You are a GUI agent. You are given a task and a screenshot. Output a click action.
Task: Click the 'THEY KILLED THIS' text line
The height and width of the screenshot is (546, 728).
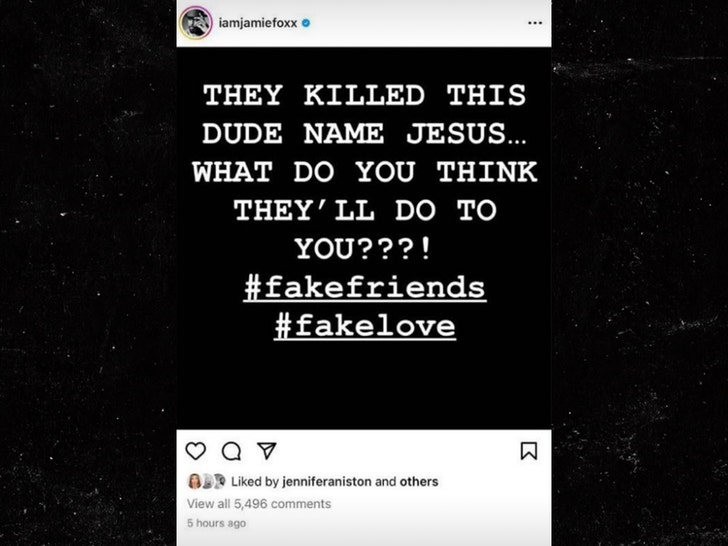coord(364,96)
